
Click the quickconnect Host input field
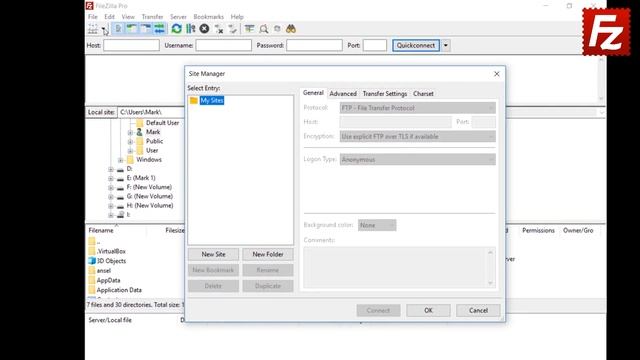tap(131, 45)
